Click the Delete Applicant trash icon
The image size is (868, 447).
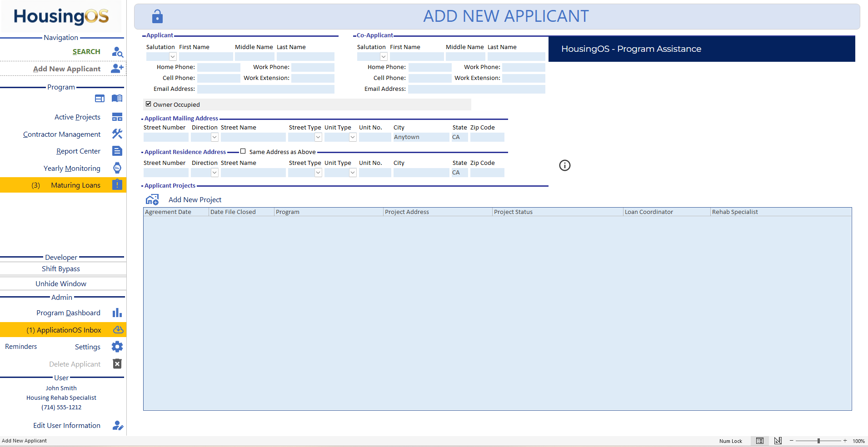point(117,364)
